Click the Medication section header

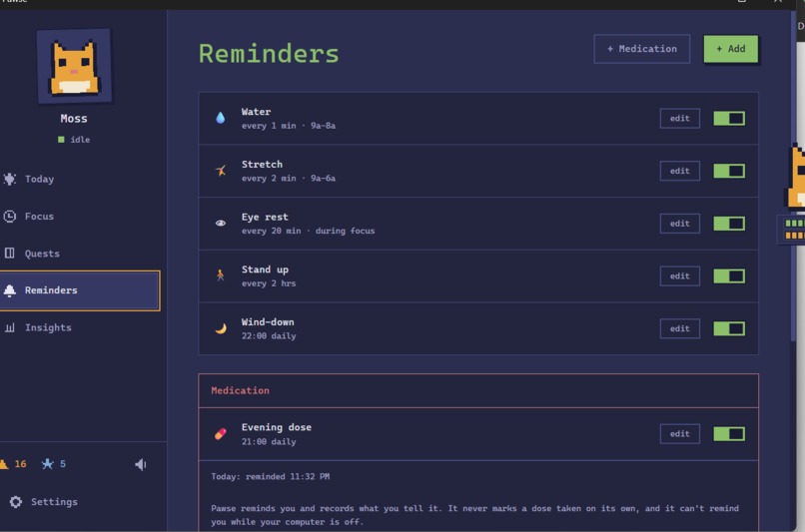point(240,390)
